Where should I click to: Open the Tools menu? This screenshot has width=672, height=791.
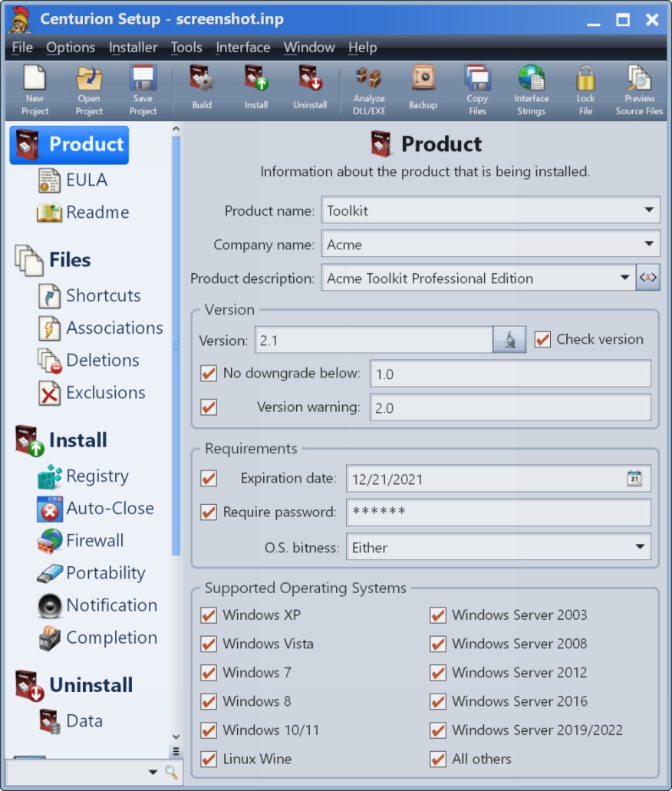coord(186,48)
